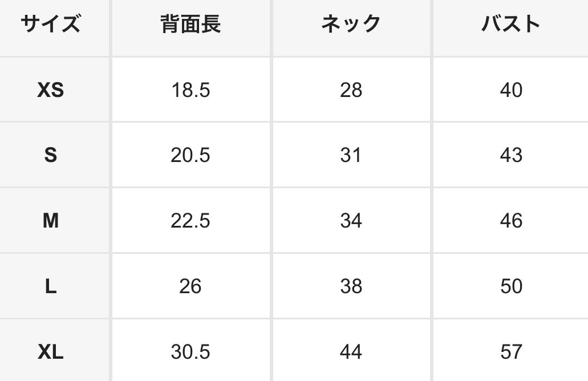This screenshot has height=381, width=588.
Task: Select the XL size row label
Action: click(x=50, y=352)
